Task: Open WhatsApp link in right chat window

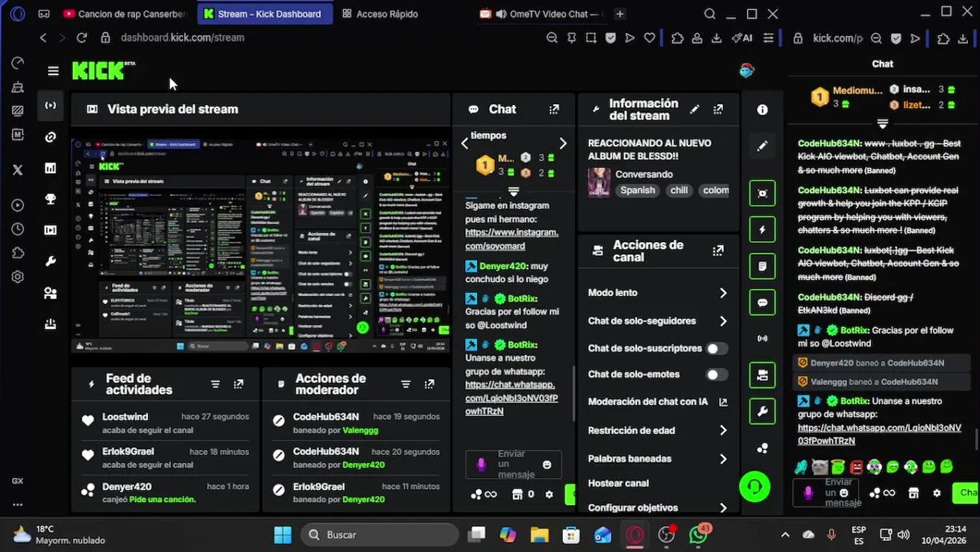Action: (879, 434)
